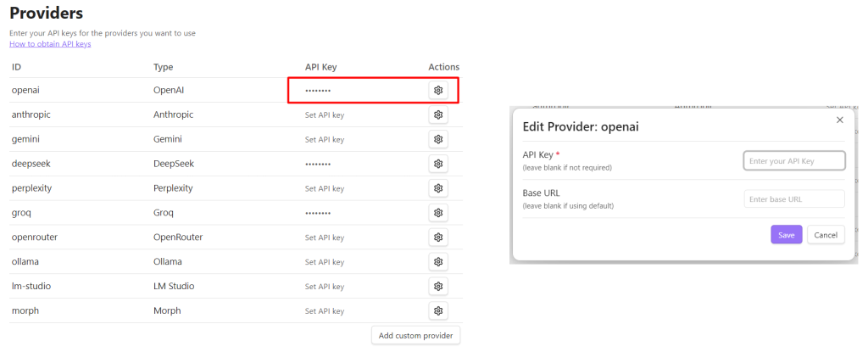Screen dimensions: 868x352
Task: Click 'Set API key' for gemini
Action: tap(325, 140)
